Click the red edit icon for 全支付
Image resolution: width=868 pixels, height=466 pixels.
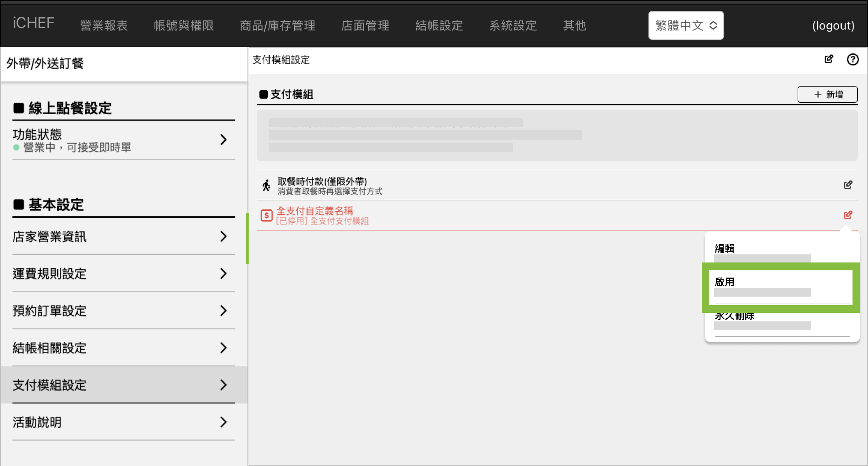click(x=848, y=215)
